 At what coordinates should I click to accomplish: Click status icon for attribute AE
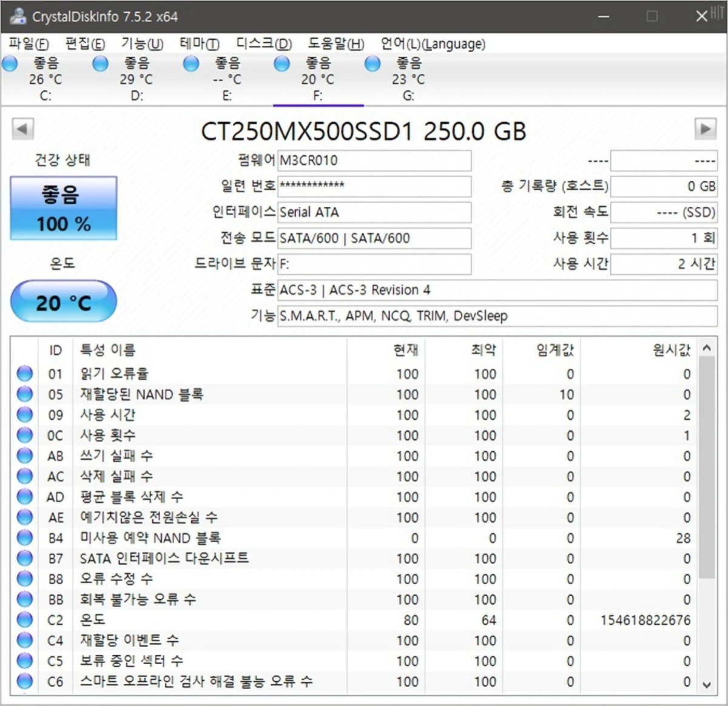click(25, 517)
